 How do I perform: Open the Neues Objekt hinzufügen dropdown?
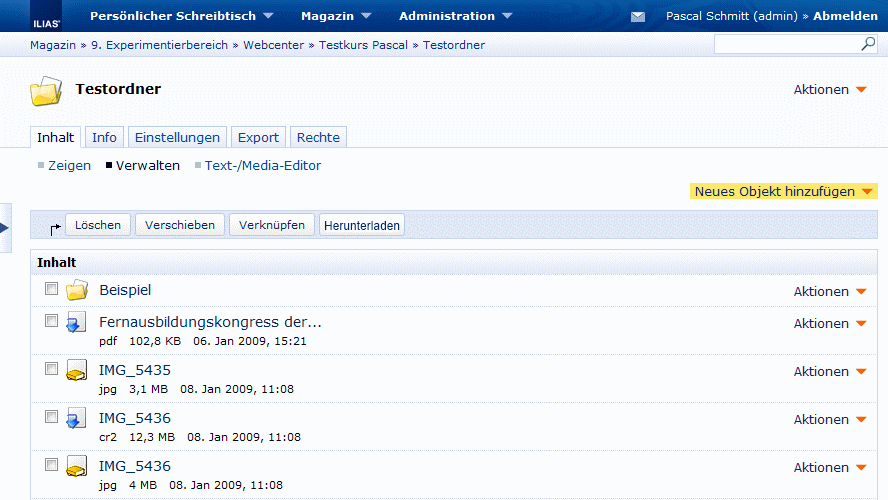[784, 192]
